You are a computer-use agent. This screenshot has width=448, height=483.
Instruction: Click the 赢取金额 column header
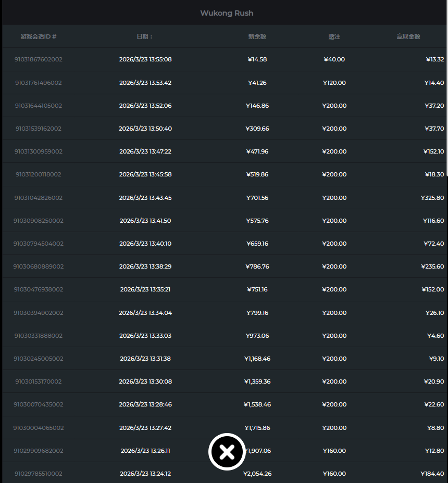(408, 36)
